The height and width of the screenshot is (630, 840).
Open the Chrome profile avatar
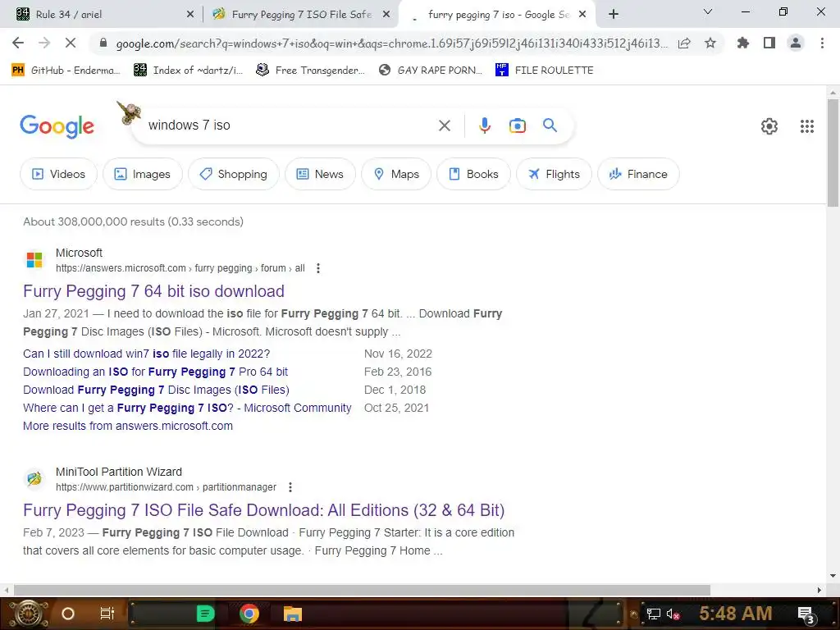[796, 43]
